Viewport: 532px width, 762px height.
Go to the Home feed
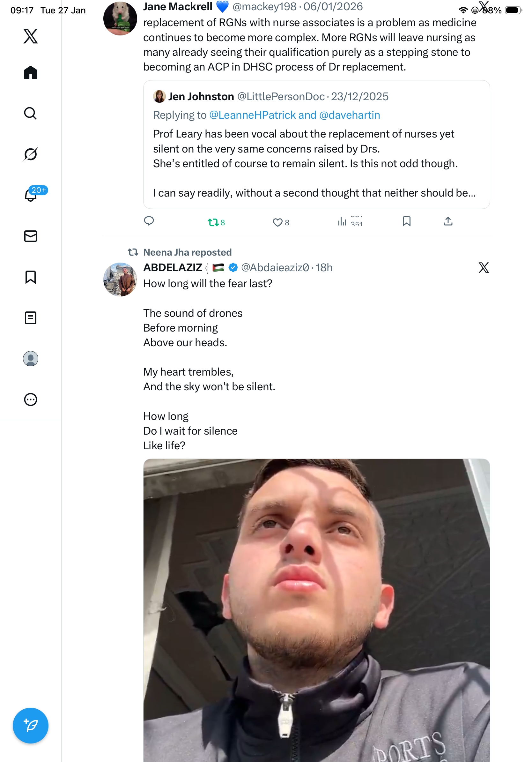point(31,73)
